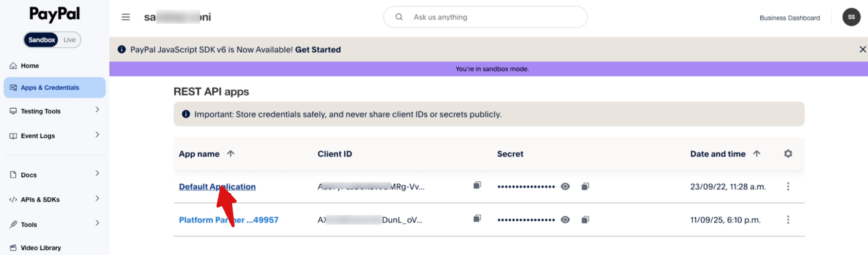Click Get Started SDK v6 link
868x255 pixels.
tap(318, 50)
